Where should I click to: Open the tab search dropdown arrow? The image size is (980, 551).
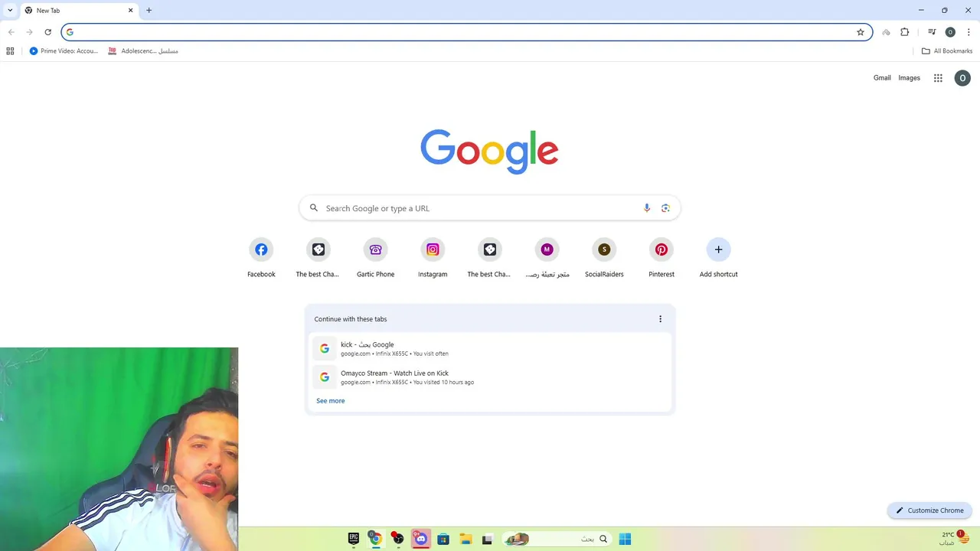coord(10,11)
